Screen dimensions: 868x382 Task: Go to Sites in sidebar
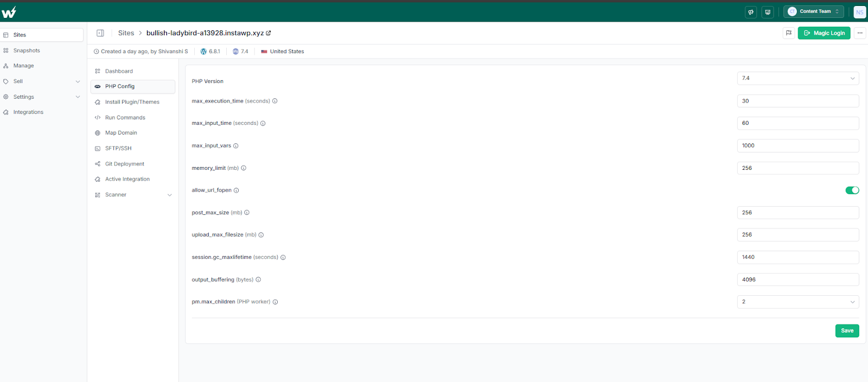click(x=42, y=35)
